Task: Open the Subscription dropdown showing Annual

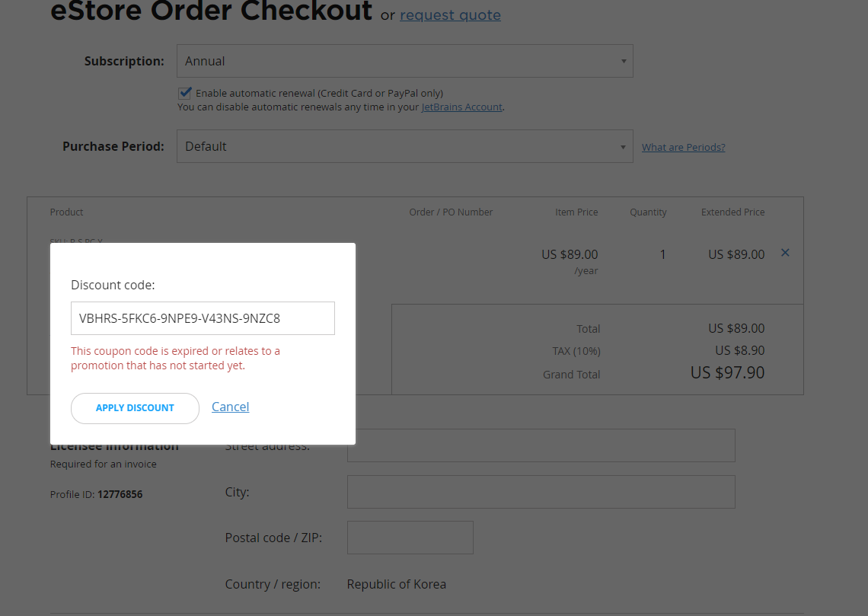Action: click(404, 61)
